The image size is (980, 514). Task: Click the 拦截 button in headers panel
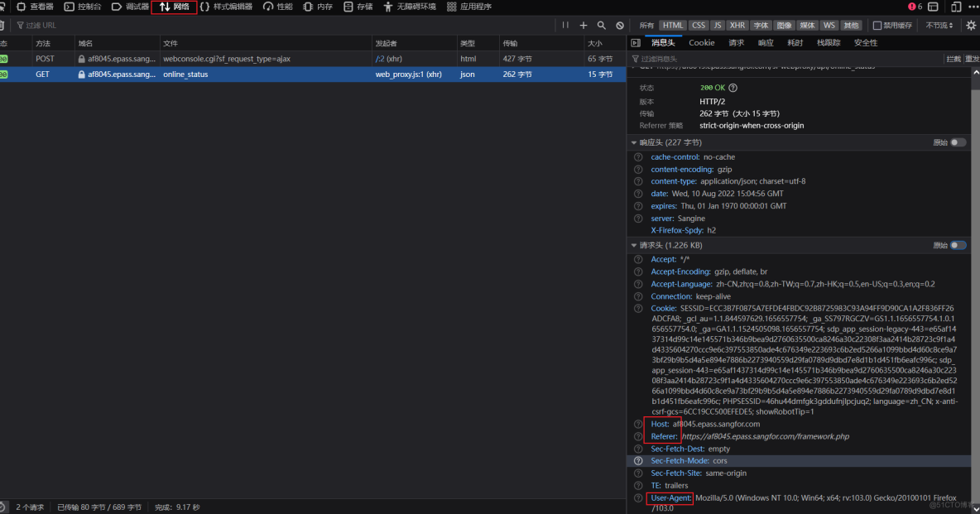coord(954,59)
